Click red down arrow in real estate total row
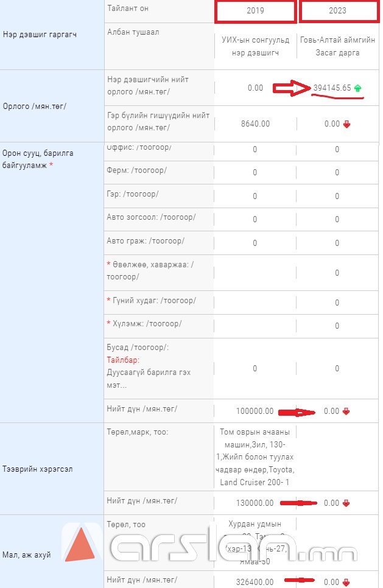The image size is (383, 588). (346, 411)
